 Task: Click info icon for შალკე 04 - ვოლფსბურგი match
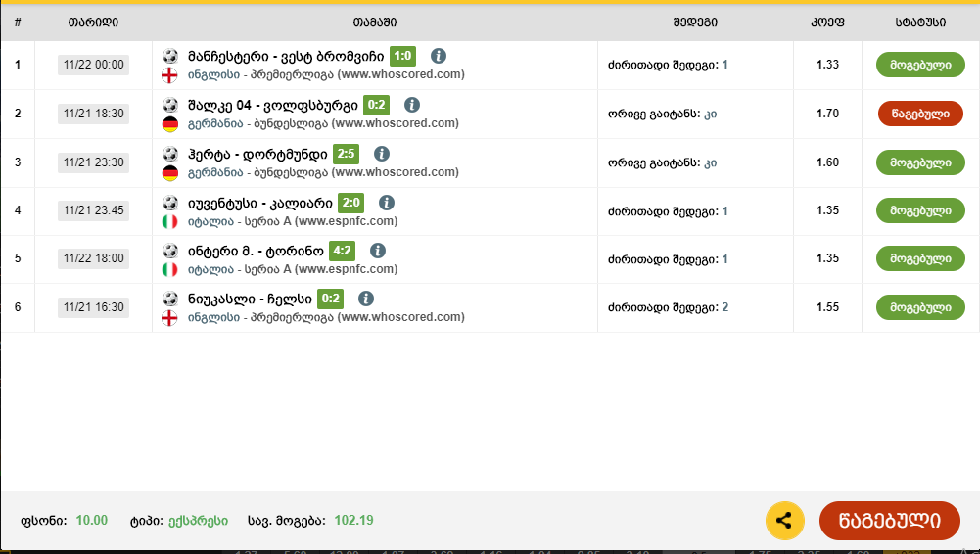411,105
